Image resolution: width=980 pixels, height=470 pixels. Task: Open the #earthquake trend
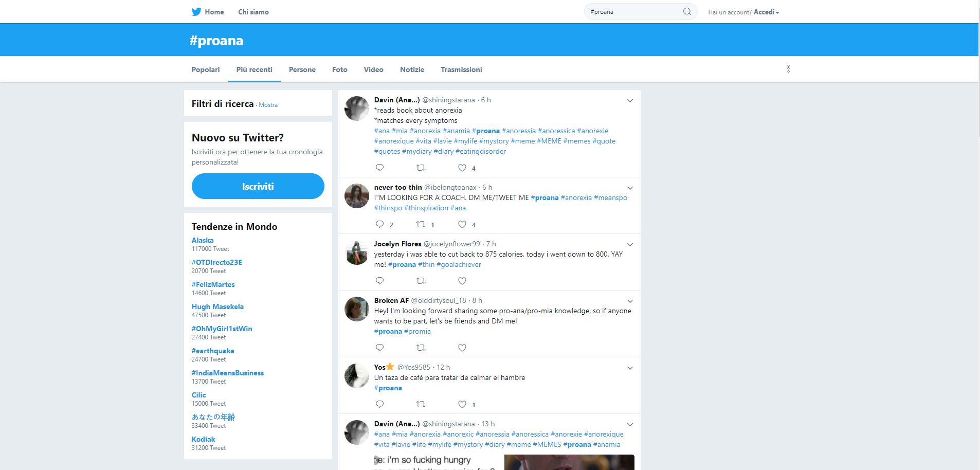(213, 351)
